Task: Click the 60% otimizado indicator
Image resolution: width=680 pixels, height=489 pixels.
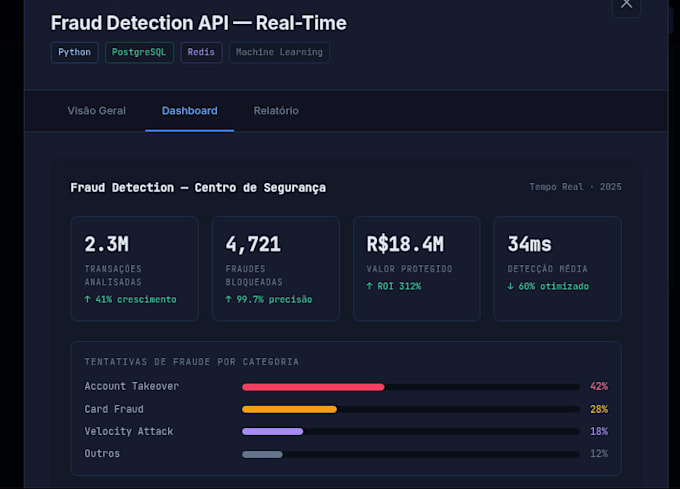Action: click(x=548, y=286)
